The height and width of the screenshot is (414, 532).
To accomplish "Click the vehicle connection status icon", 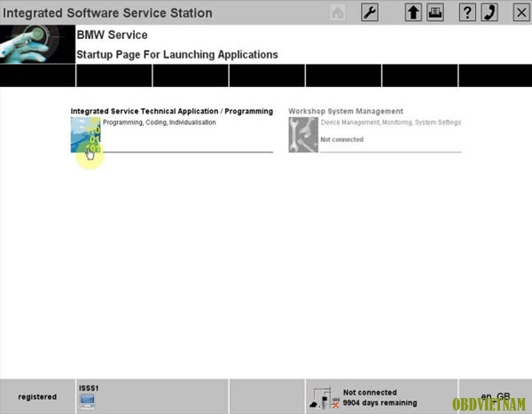I will 325,398.
